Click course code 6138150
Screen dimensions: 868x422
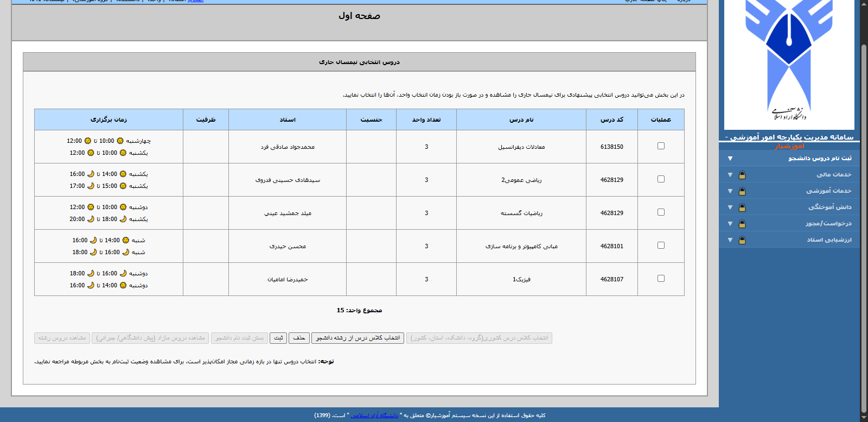612,147
